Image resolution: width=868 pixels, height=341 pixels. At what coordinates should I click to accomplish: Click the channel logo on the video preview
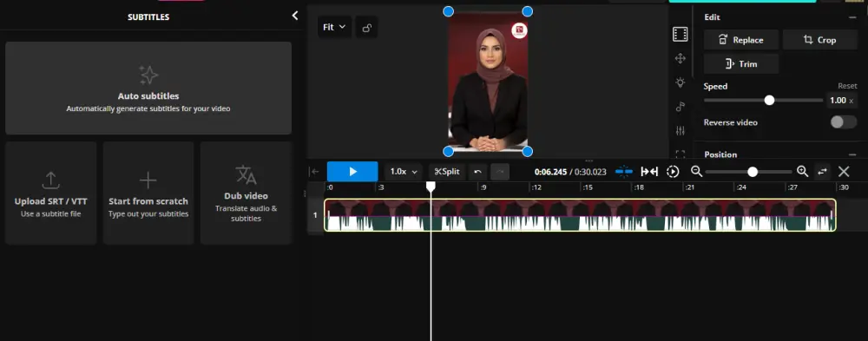pos(519,30)
